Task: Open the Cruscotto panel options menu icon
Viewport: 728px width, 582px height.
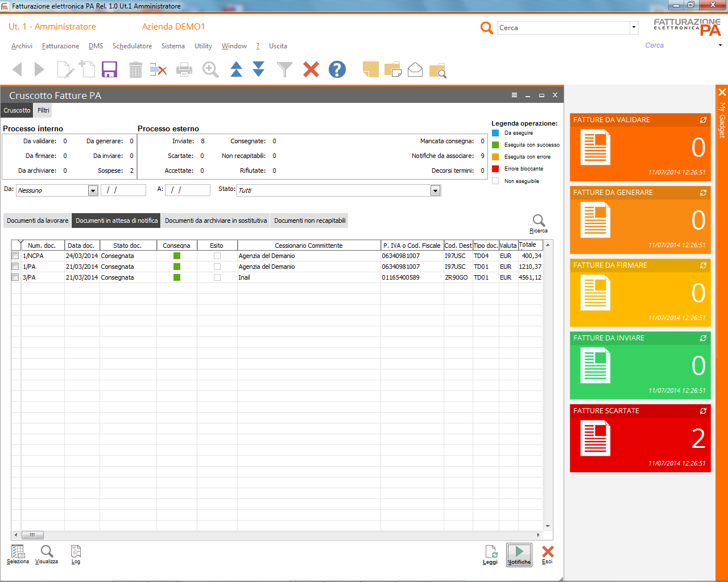Action: [514, 95]
